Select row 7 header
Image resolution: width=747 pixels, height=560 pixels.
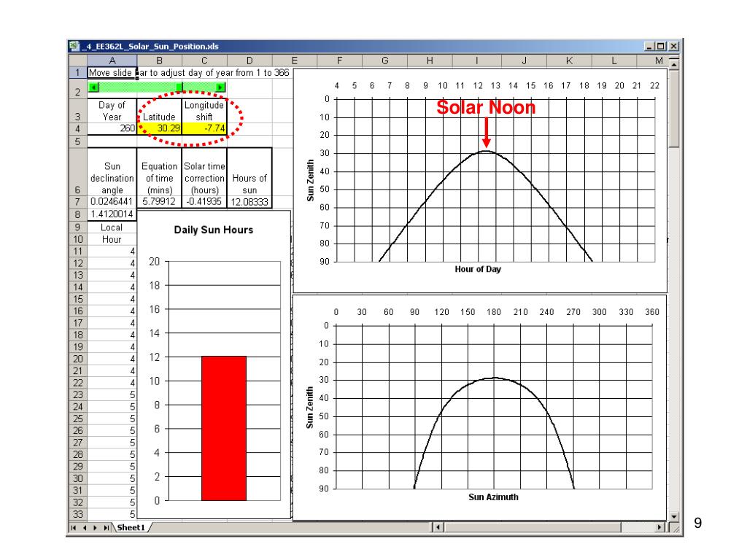[77, 202]
